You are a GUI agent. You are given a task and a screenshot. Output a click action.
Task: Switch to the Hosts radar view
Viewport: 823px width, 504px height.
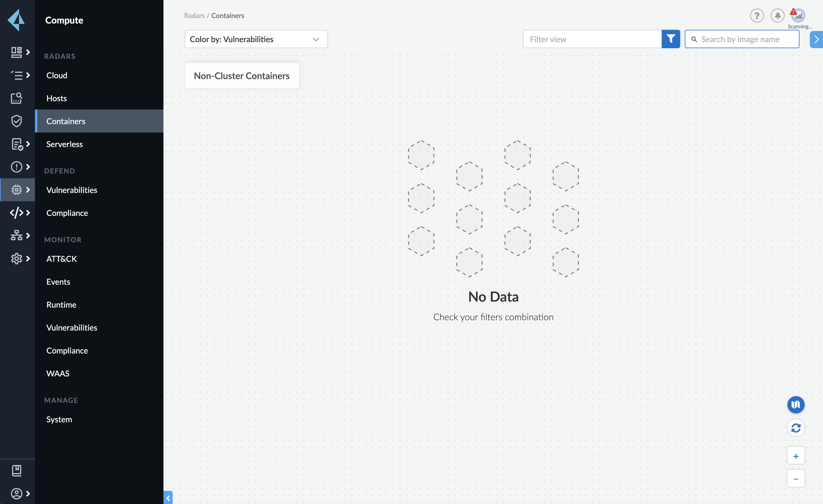tap(56, 98)
